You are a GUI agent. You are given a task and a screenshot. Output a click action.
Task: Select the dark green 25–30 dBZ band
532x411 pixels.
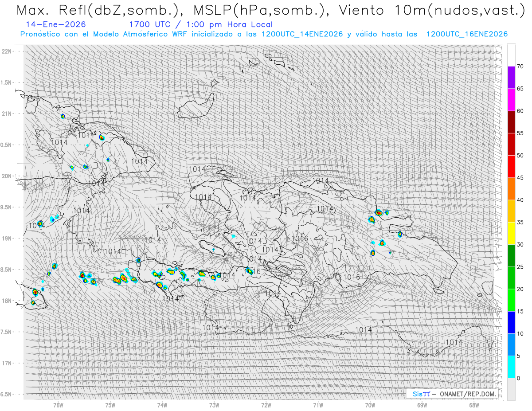click(x=511, y=255)
